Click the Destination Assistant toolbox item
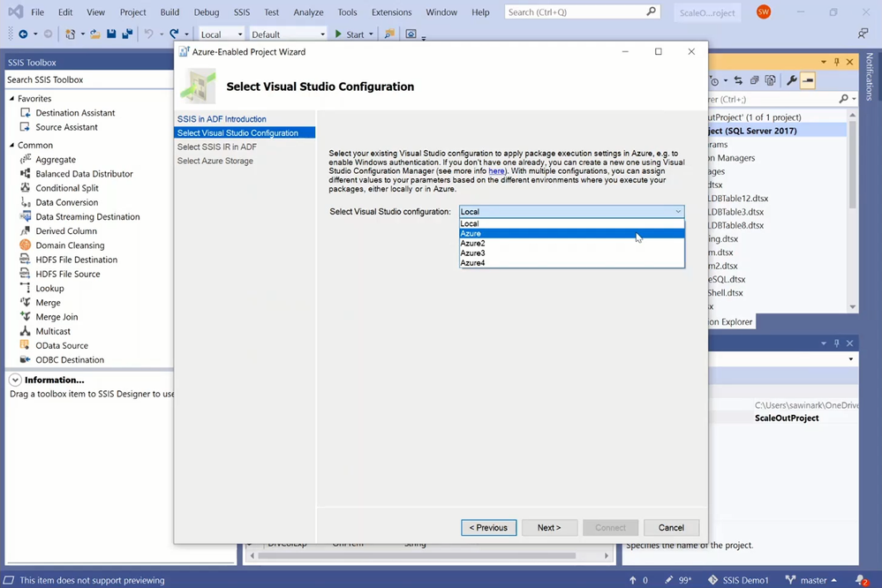The image size is (882, 588). tap(75, 112)
